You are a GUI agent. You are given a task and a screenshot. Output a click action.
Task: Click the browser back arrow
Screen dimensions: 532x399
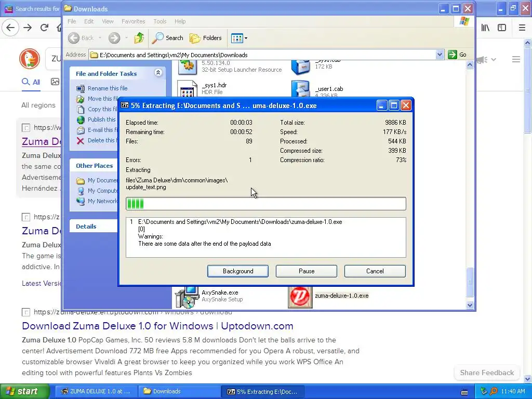click(10, 28)
